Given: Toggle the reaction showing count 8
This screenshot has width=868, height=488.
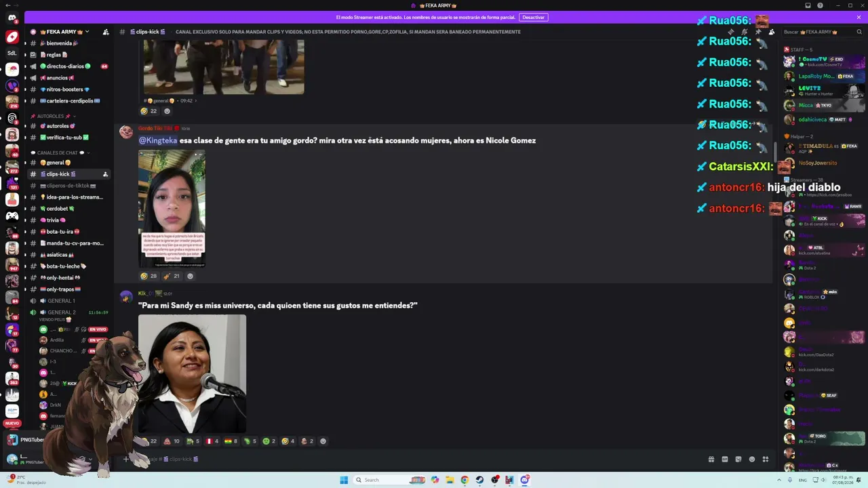Looking at the screenshot, I should tap(231, 441).
